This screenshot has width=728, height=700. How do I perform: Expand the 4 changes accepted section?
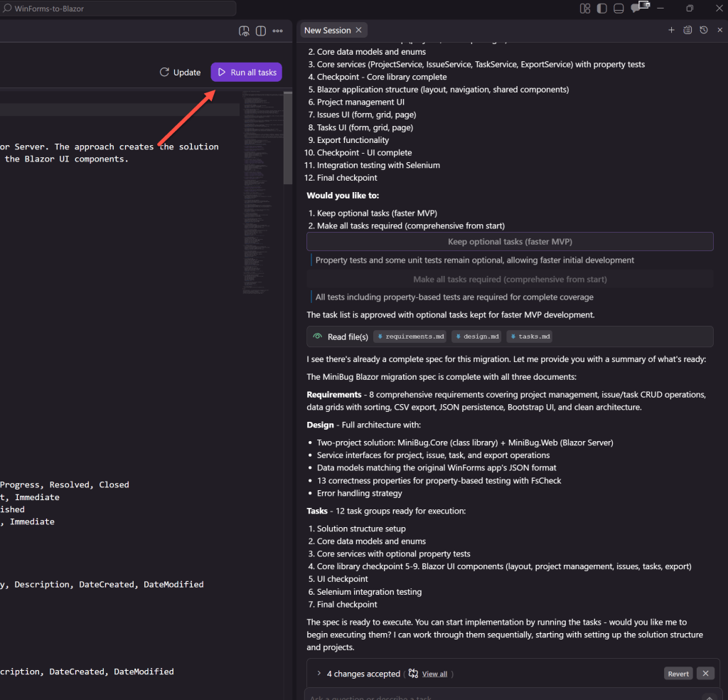[319, 674]
